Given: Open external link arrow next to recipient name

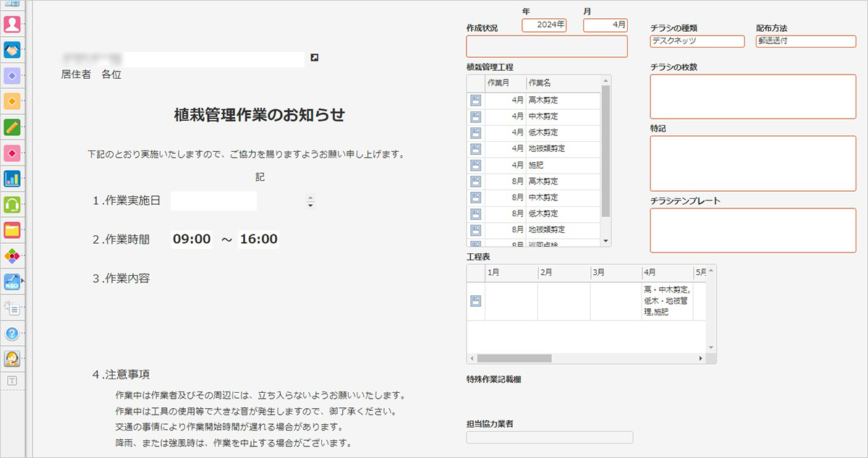Looking at the screenshot, I should pyautogui.click(x=313, y=57).
